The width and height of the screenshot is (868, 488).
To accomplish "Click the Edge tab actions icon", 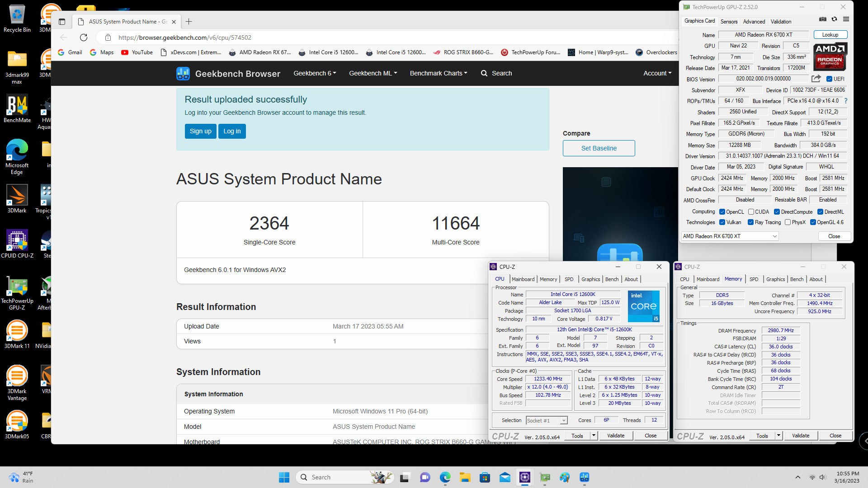I will pyautogui.click(x=62, y=22).
